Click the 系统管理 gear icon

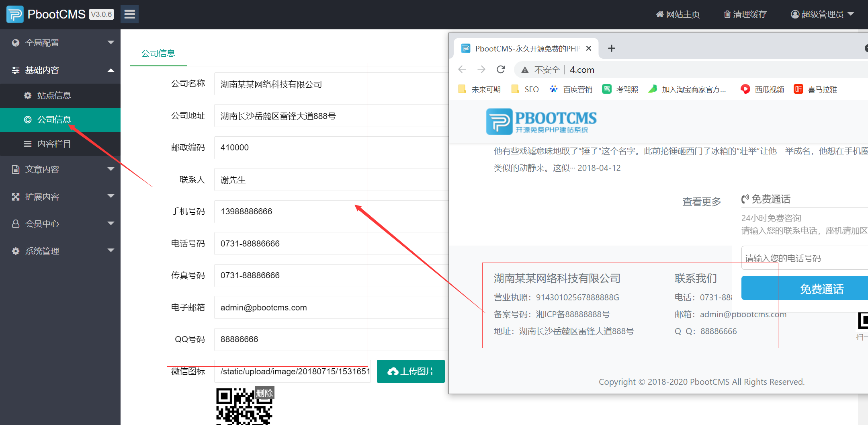tap(16, 251)
